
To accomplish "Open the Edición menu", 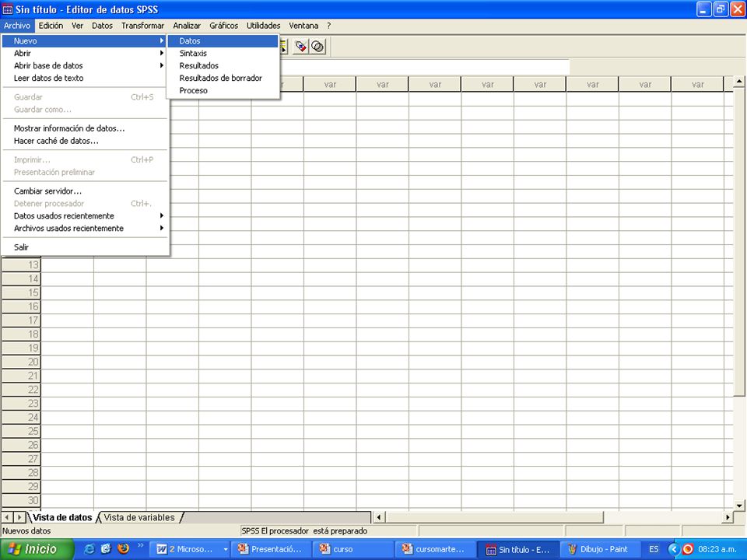I will click(x=51, y=26).
